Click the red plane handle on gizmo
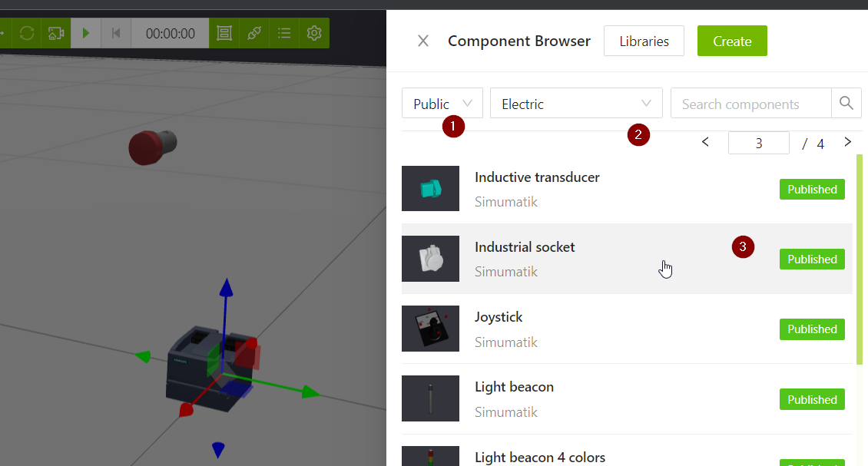Screen dimensions: 868x466 247,355
